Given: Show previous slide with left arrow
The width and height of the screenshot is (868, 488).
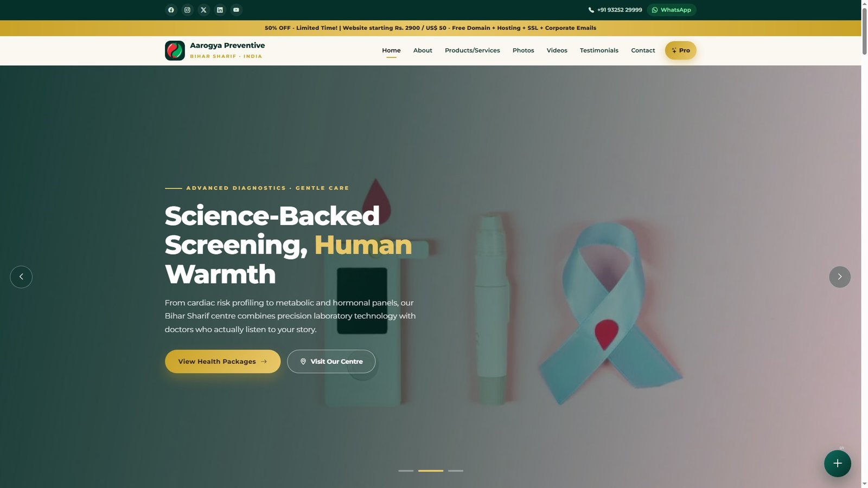Looking at the screenshot, I should (21, 277).
